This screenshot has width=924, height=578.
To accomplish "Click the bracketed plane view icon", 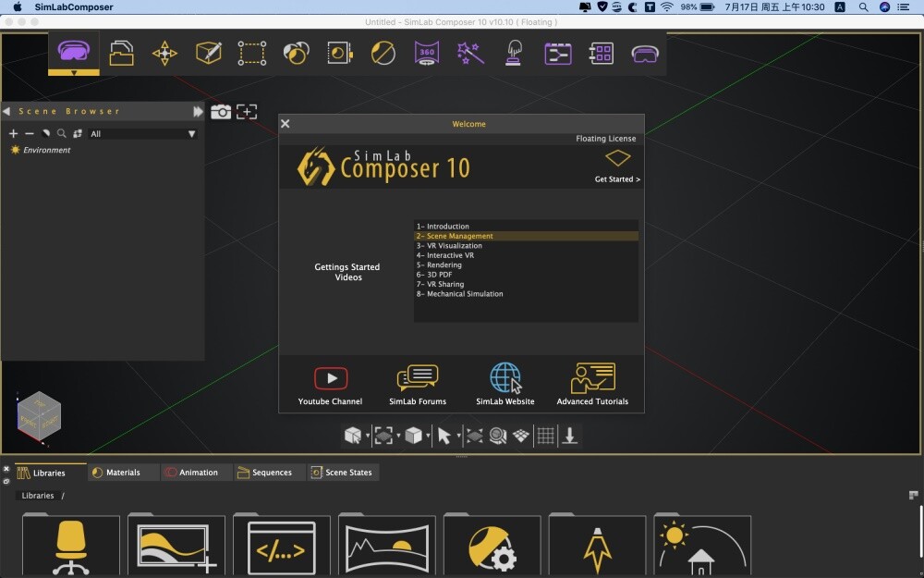I will [x=383, y=436].
